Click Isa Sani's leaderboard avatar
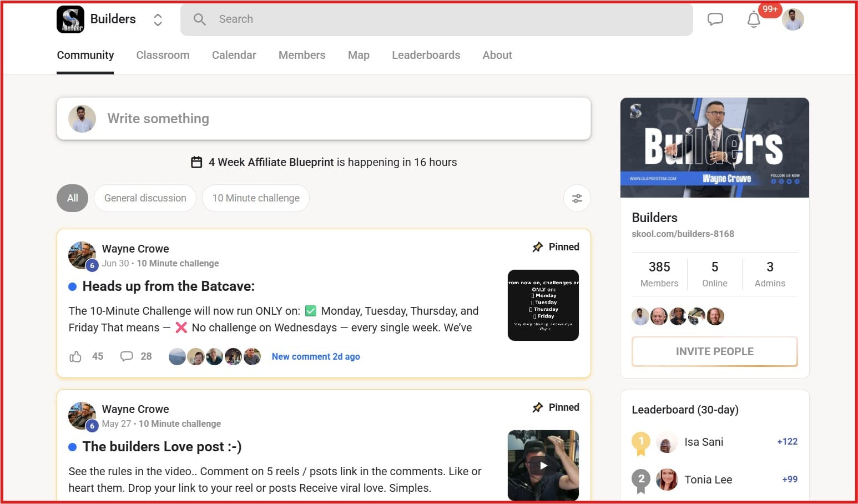858x504 pixels. click(x=667, y=442)
